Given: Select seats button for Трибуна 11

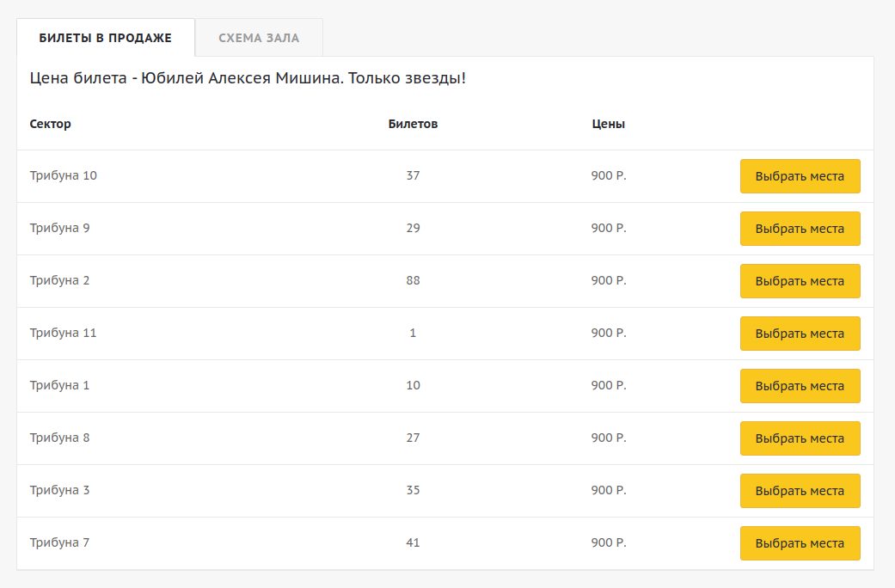Looking at the screenshot, I should click(800, 334).
